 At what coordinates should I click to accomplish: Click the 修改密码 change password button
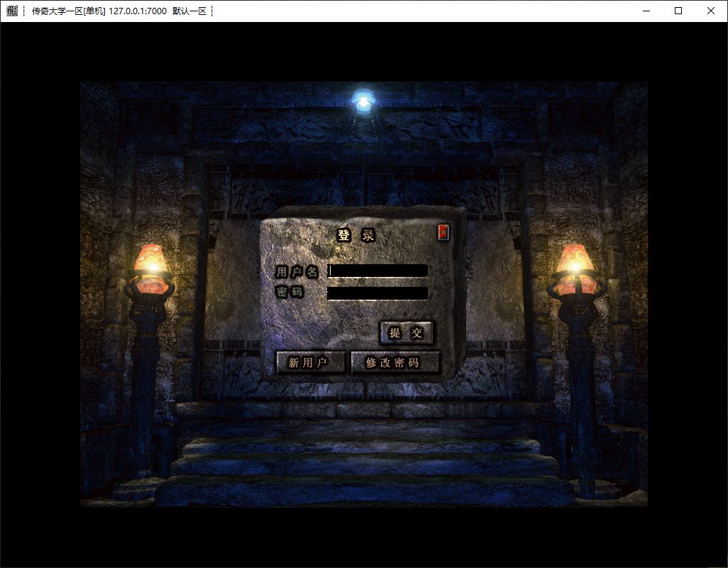click(395, 363)
